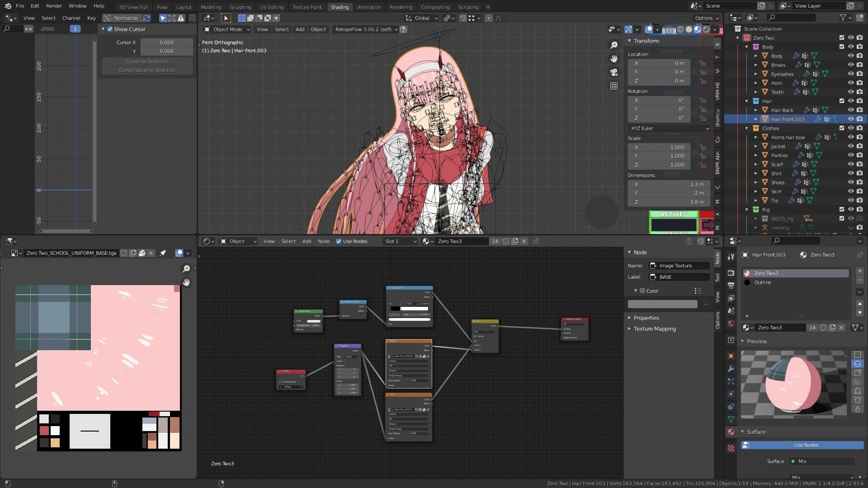Hide Zero Two collection eye icon
This screenshot has width=868, height=488.
pyautogui.click(x=850, y=38)
